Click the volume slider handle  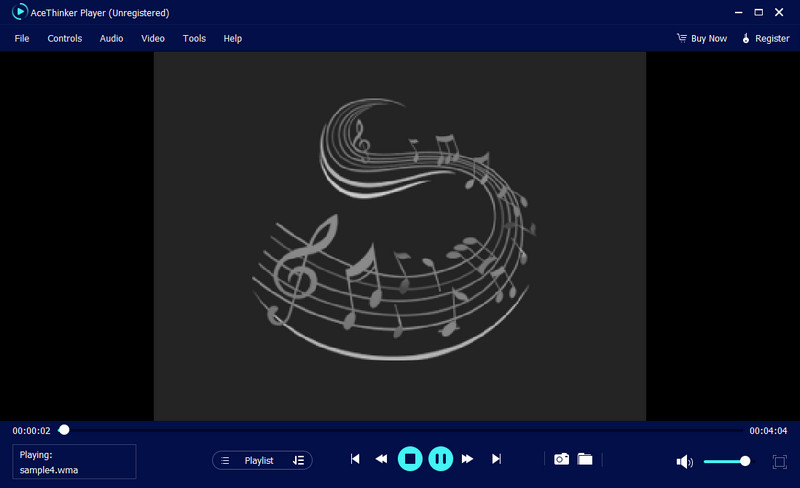tap(745, 461)
